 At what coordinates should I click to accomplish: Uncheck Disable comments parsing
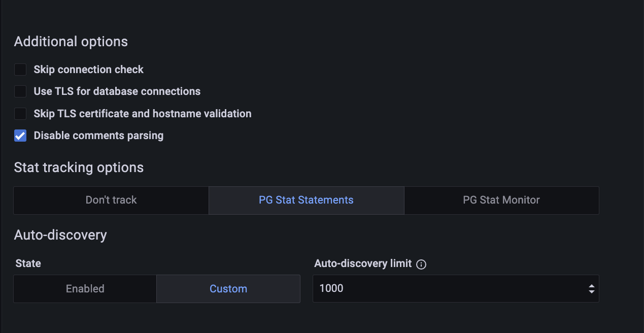20,136
